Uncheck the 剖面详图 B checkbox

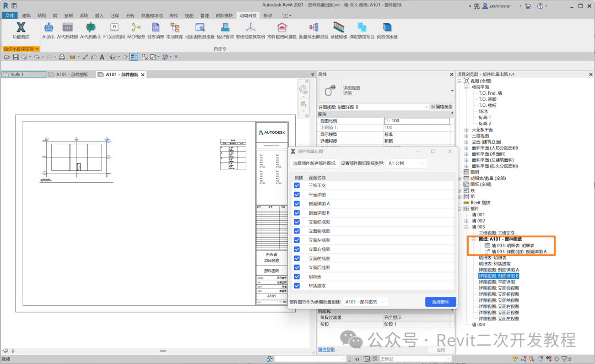(x=297, y=213)
